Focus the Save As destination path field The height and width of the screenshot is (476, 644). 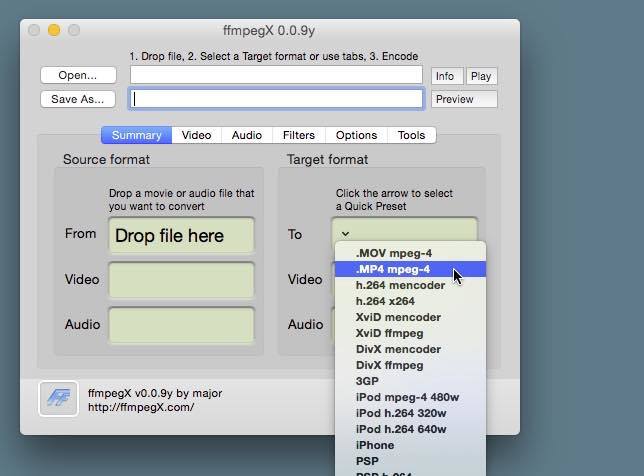click(276, 99)
